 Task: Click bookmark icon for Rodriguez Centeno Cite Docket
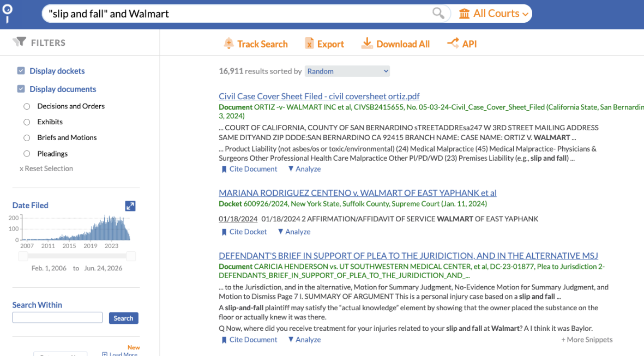coord(224,232)
